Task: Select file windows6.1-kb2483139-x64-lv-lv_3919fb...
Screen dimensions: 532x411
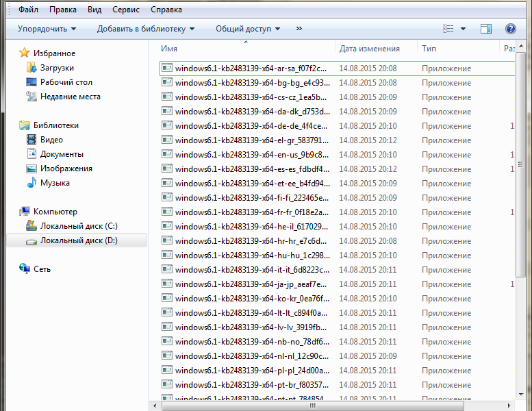Action: tap(251, 327)
